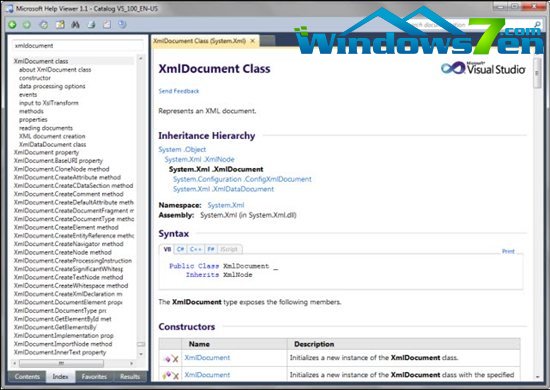Go back with the green Back arrow
The width and height of the screenshot is (550, 390).
(x=13, y=25)
